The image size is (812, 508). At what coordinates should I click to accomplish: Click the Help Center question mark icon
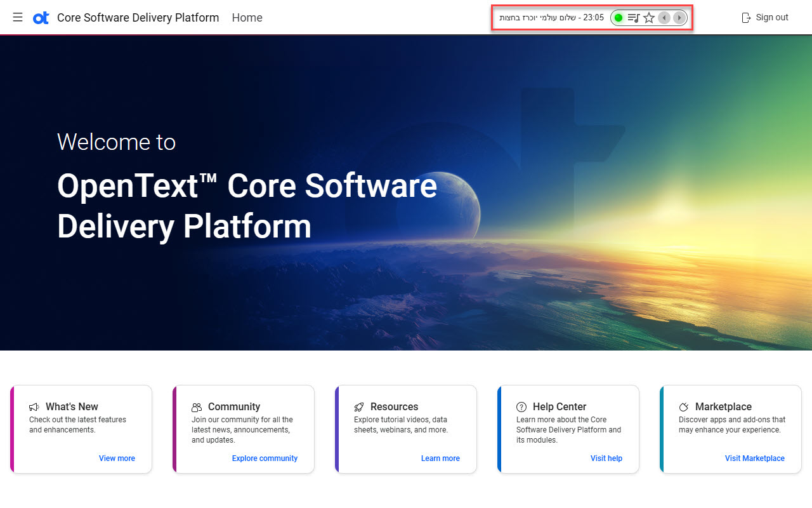coord(521,407)
